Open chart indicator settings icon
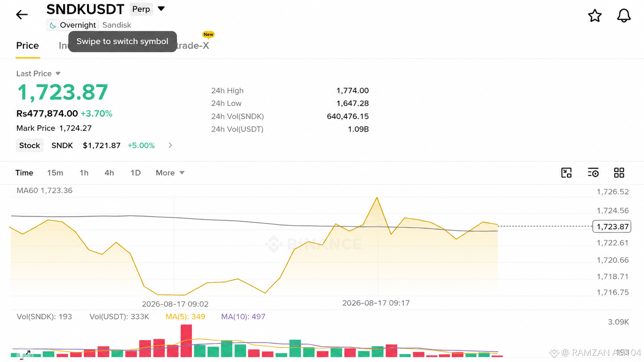Viewport: 644px width, 362px height. coord(593,173)
